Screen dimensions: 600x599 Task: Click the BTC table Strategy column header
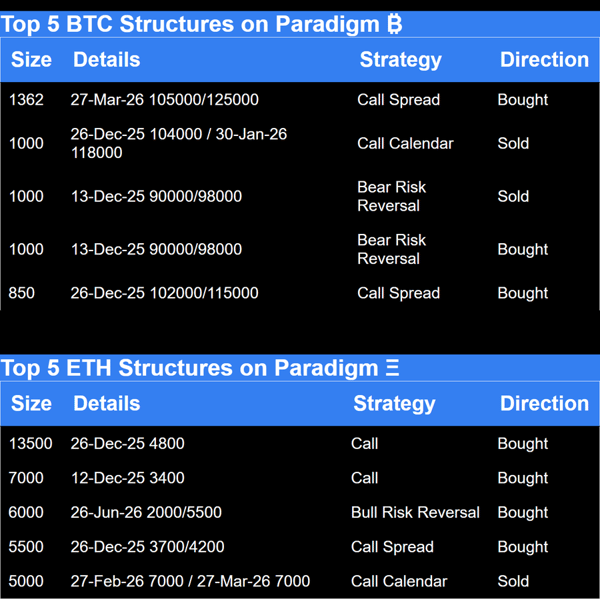pyautogui.click(x=401, y=60)
